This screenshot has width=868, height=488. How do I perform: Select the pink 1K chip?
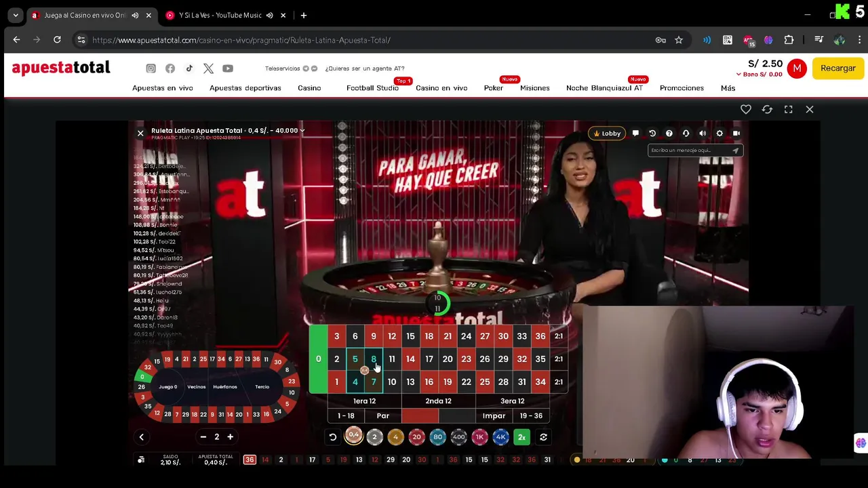tap(479, 437)
